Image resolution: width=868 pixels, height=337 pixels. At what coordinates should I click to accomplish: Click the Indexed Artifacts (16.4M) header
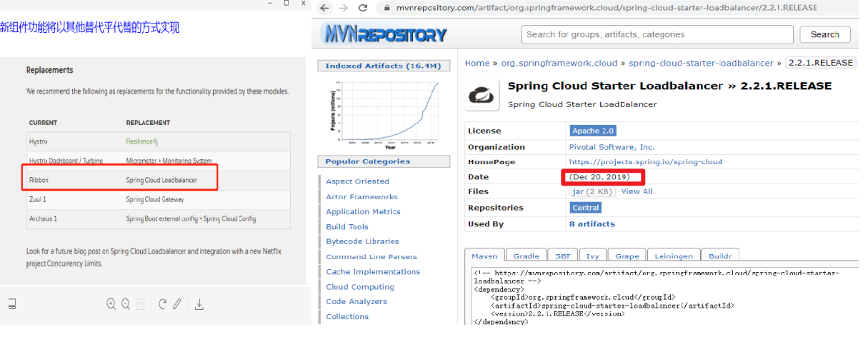pyautogui.click(x=384, y=66)
